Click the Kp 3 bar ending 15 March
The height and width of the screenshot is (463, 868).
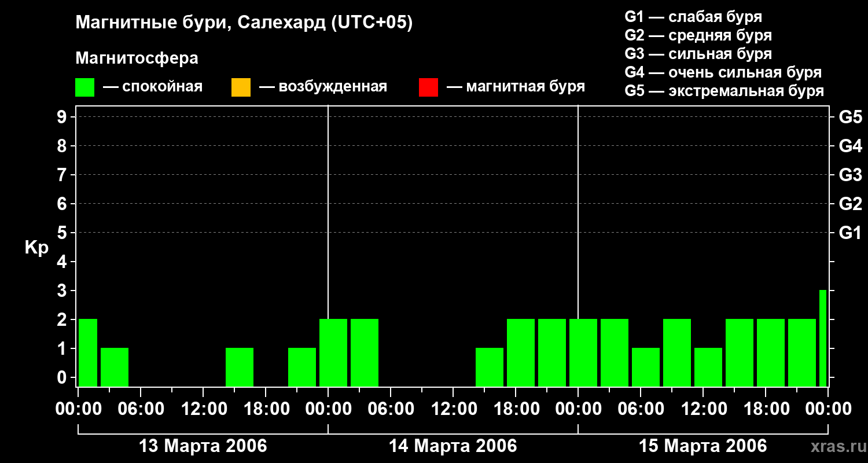click(823, 338)
